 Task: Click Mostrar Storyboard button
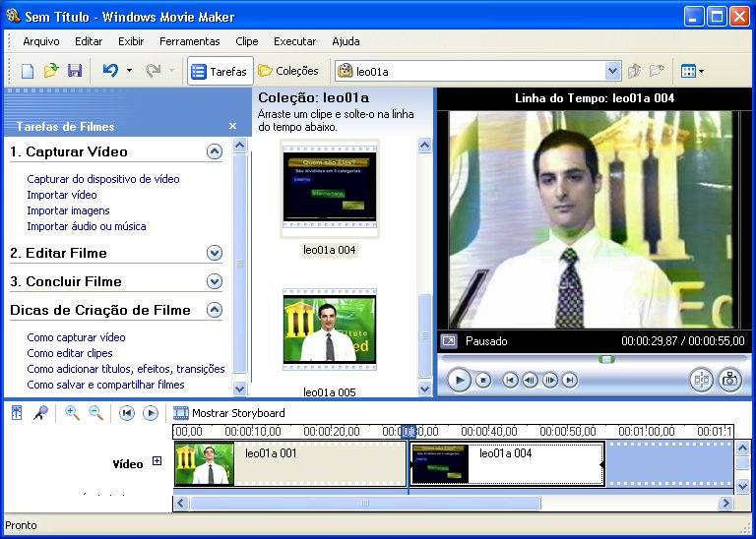229,413
